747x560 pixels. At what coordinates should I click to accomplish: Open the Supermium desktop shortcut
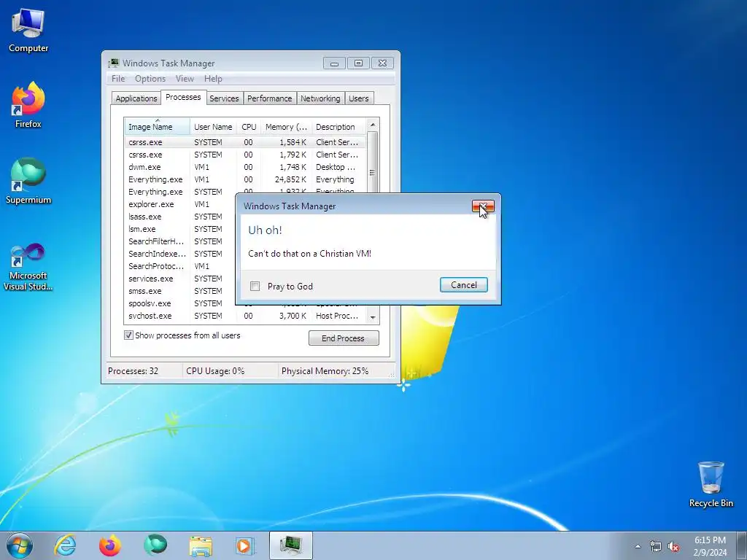pos(28,181)
